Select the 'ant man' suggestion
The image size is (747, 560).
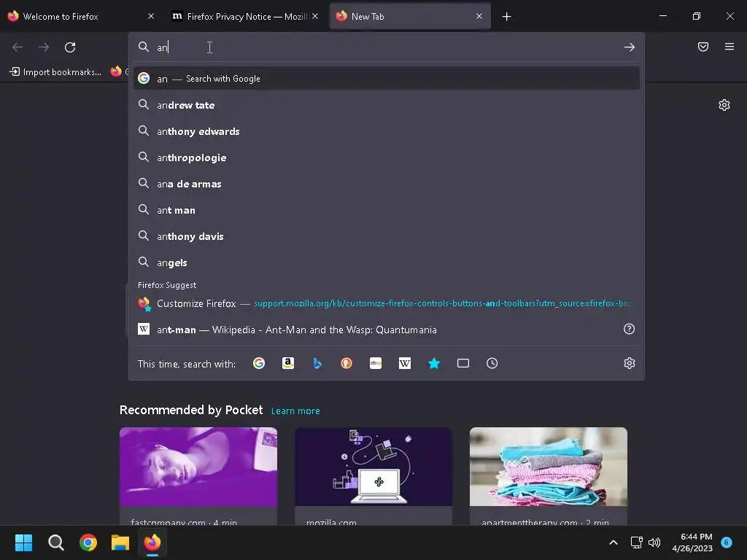(x=387, y=209)
